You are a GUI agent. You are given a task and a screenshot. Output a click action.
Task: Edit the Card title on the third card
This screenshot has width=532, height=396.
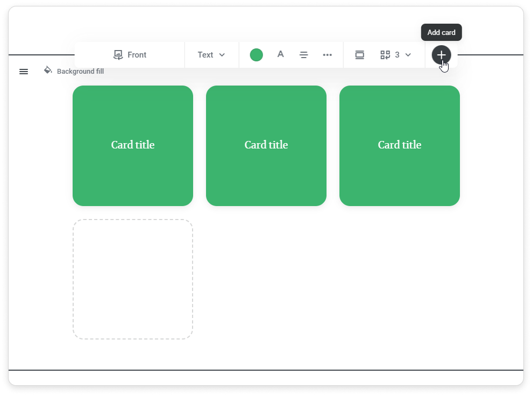[400, 145]
